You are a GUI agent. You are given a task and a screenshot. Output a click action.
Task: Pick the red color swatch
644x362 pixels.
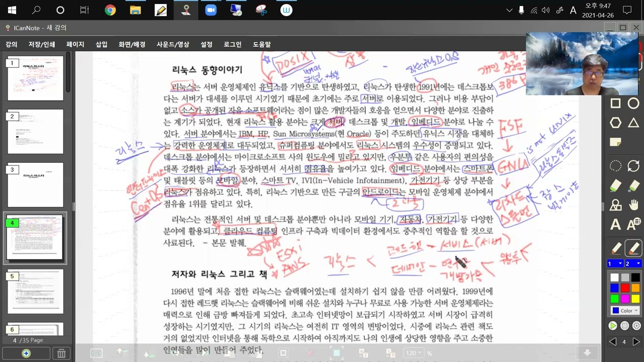tap(625, 288)
